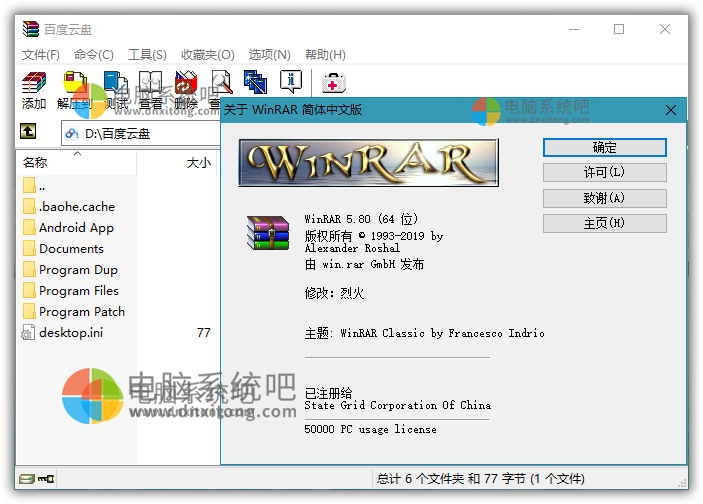Click the D:\百度云盘 address path field
Image resolution: width=703 pixels, height=504 pixels.
[x=141, y=133]
